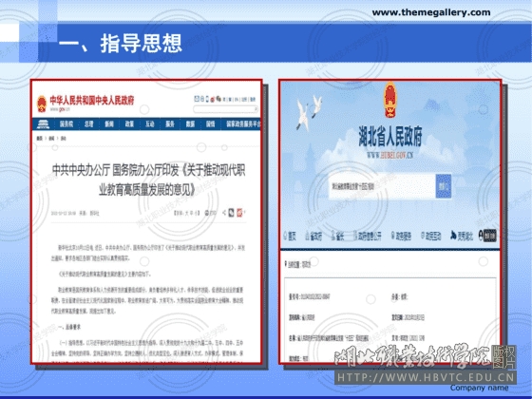
Task: Open the 总理 menu item
Action: pos(89,124)
